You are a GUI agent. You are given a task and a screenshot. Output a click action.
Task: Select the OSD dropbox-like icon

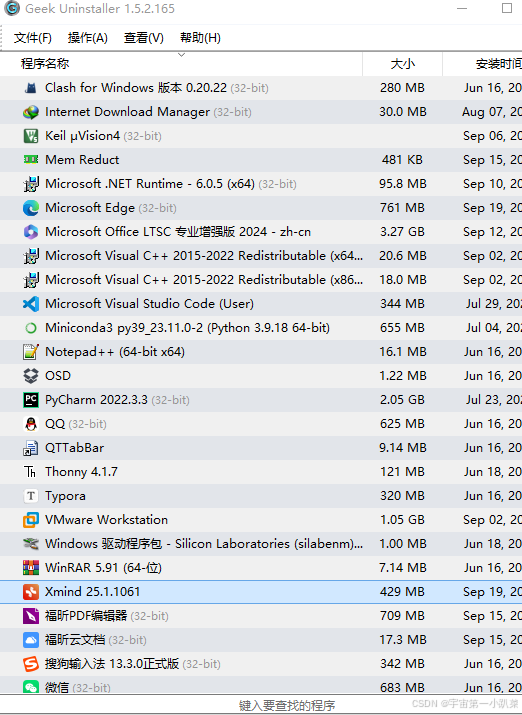[31, 376]
